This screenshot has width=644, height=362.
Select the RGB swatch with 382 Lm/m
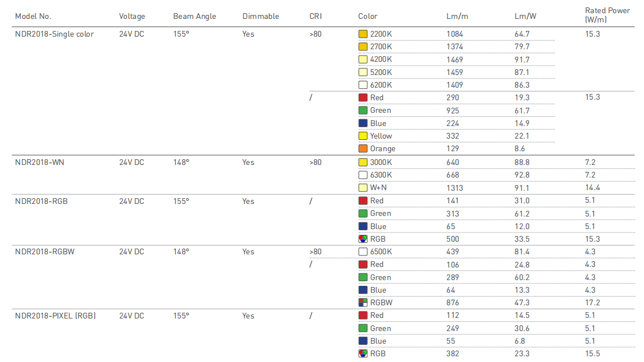coord(363,353)
